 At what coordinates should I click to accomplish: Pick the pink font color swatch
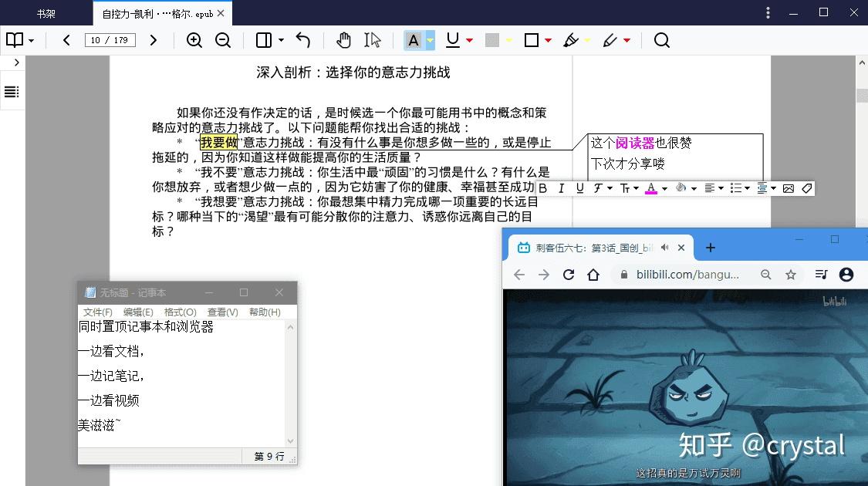click(x=652, y=191)
